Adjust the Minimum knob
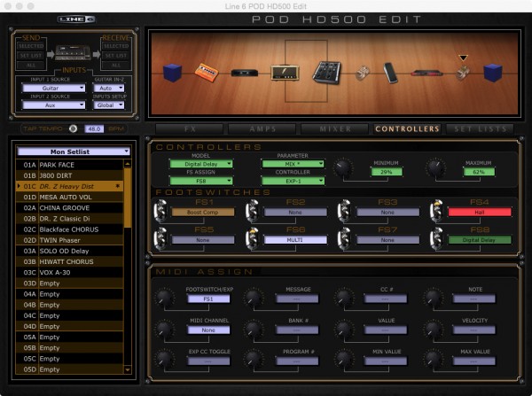 [x=343, y=167]
